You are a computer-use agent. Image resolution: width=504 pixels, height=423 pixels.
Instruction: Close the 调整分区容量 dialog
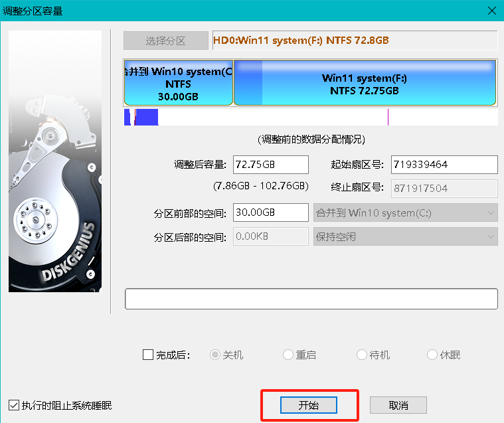point(492,11)
